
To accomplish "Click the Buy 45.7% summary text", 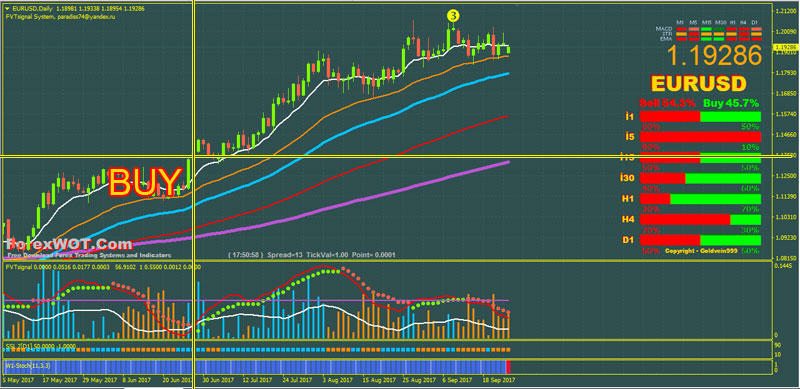I will pyautogui.click(x=731, y=103).
